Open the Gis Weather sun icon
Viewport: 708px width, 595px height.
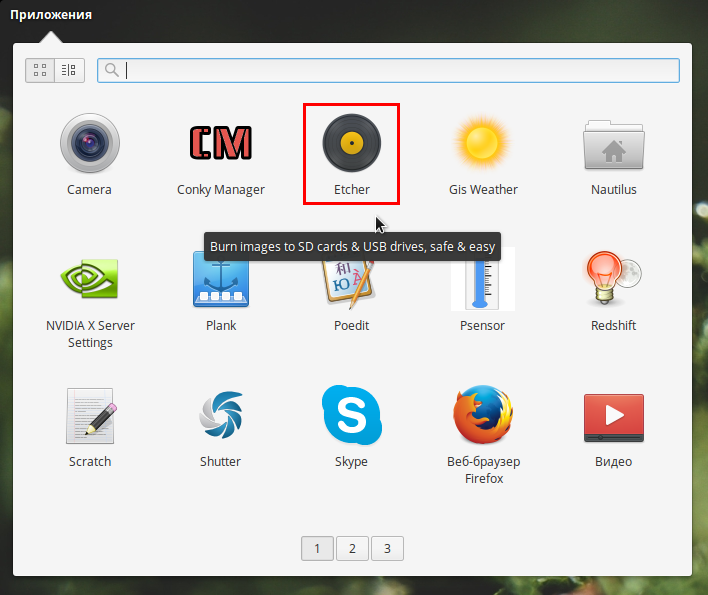click(482, 143)
